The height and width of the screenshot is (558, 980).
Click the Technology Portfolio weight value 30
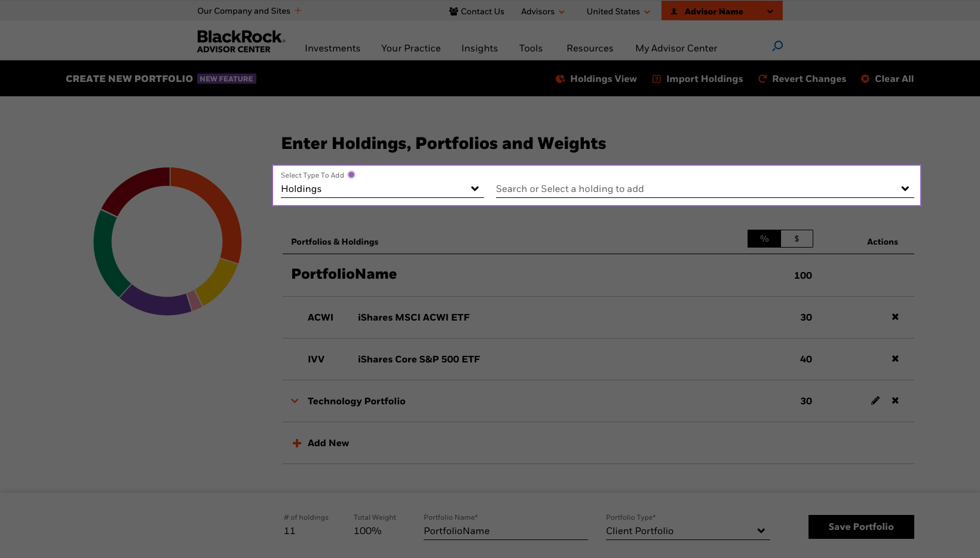pos(806,401)
